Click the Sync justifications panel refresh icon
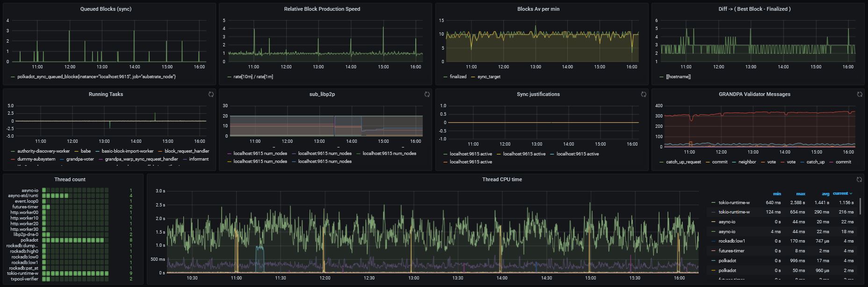 (643, 94)
